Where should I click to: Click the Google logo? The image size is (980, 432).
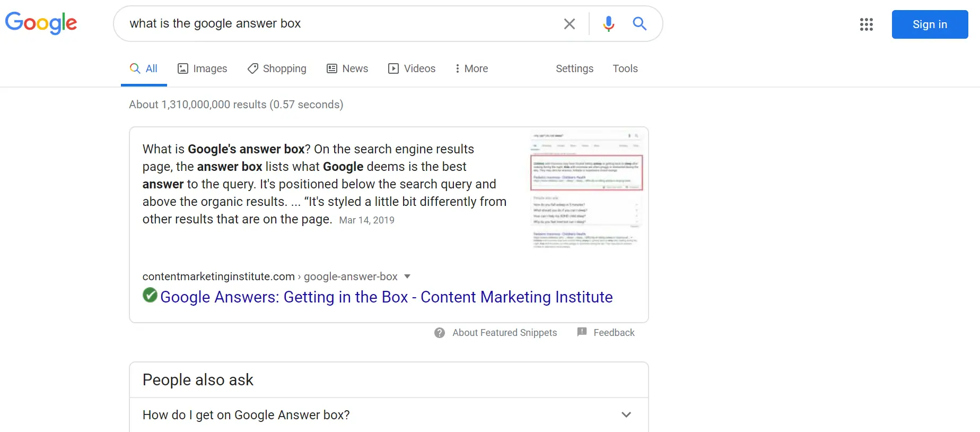(41, 23)
